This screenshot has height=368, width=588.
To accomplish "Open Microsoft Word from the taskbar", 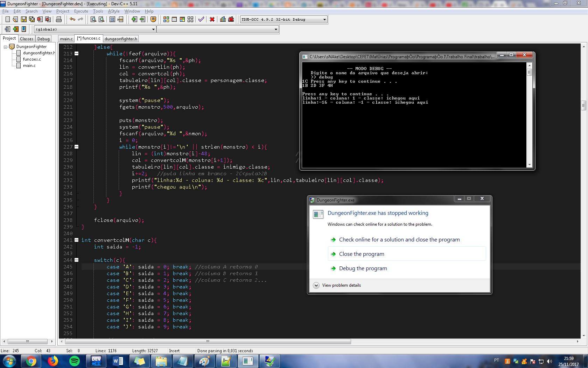I will point(118,361).
